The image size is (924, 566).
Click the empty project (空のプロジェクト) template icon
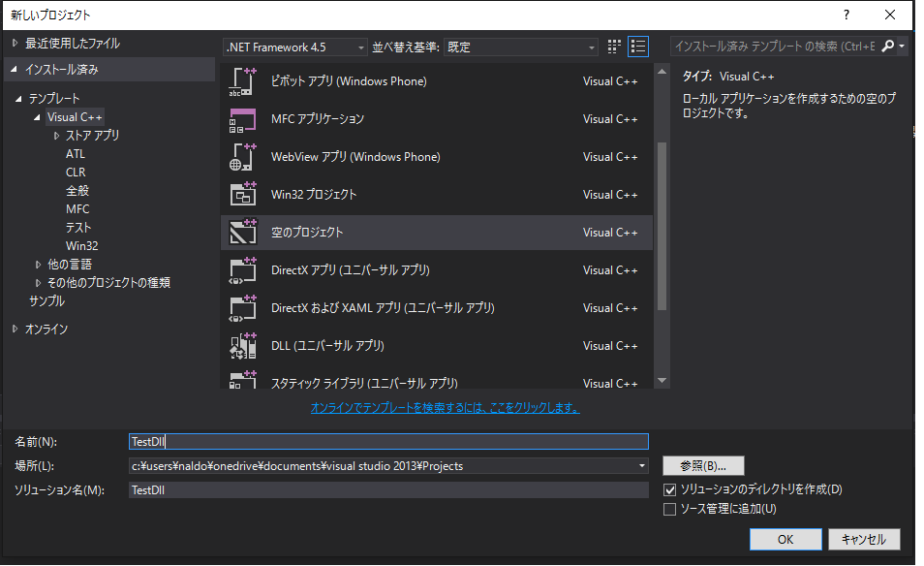[243, 233]
